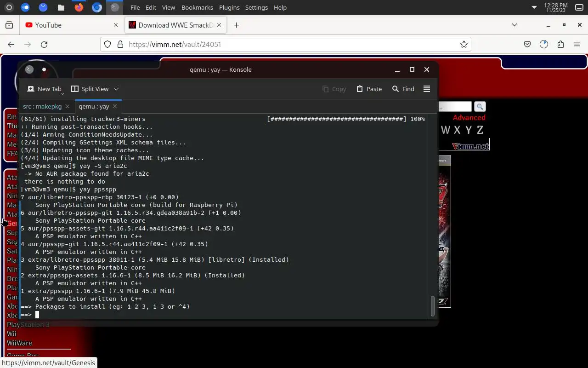Viewport: 588px width, 368px height.
Task: Close the Download WWE SmackDown tab
Action: pos(220,25)
